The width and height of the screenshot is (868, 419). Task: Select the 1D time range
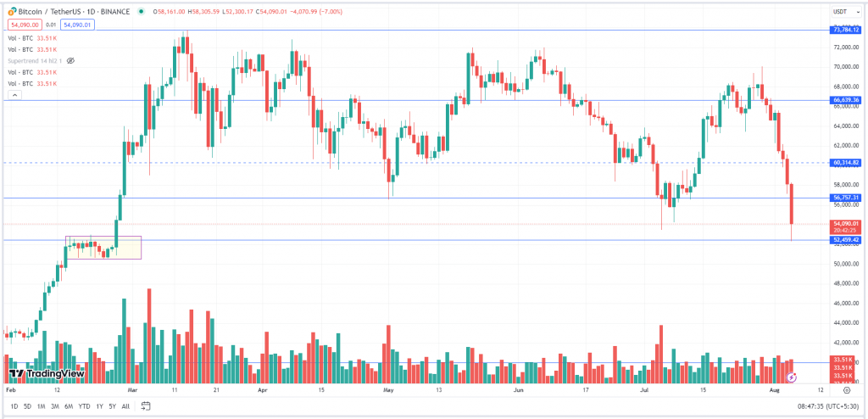pyautogui.click(x=14, y=406)
